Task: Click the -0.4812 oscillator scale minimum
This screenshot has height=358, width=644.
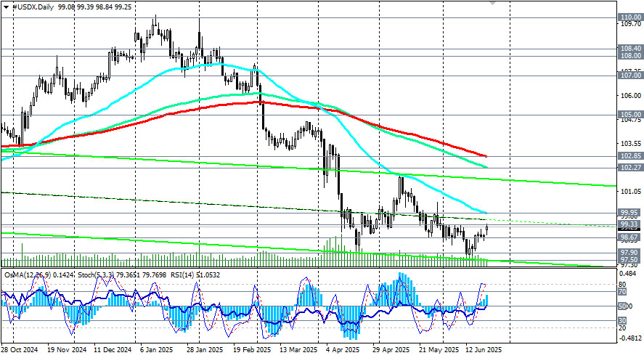Action: (630, 338)
